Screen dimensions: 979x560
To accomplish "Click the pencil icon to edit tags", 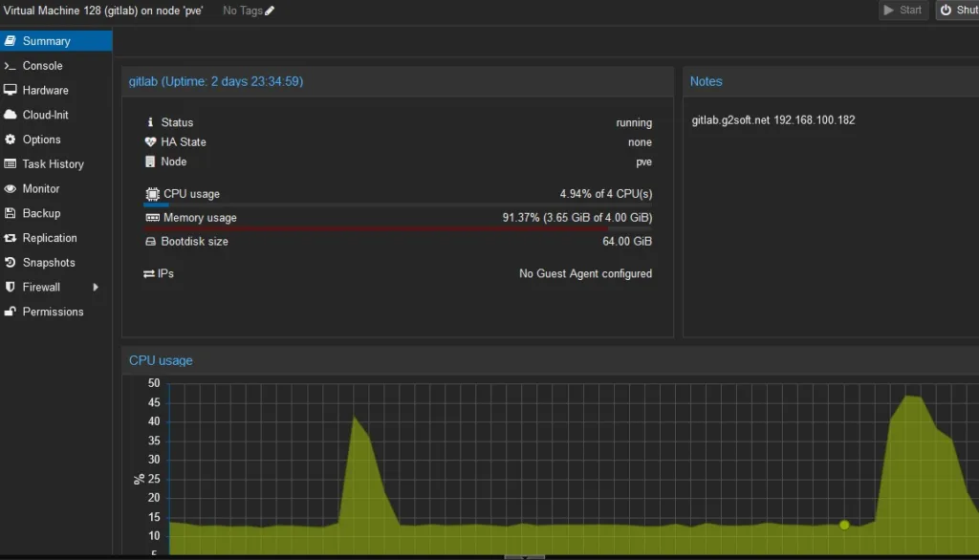I will (x=270, y=11).
